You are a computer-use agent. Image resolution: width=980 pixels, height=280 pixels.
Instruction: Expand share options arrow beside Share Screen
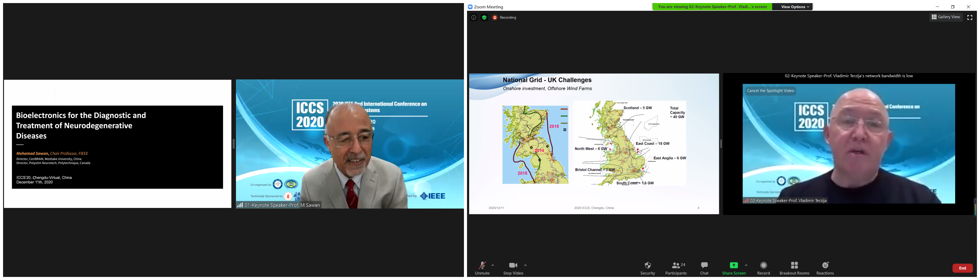tap(746, 265)
